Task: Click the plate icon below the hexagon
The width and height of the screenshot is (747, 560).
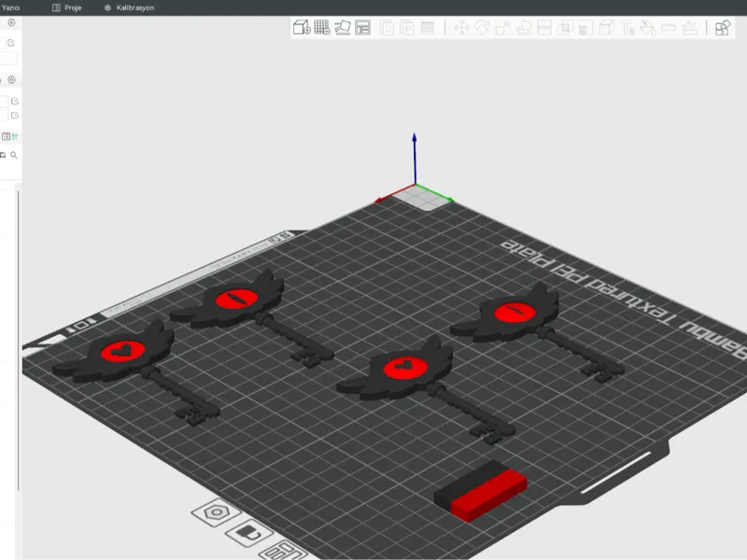Action: (x=248, y=533)
